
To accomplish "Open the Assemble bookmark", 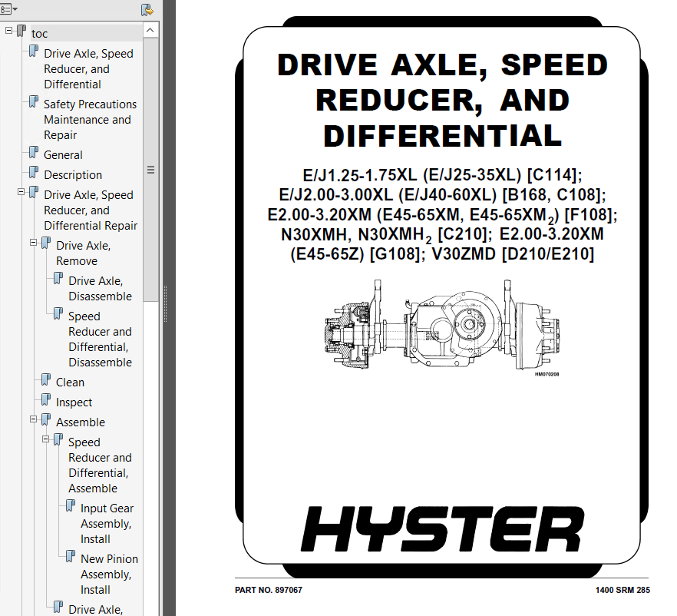I will pyautogui.click(x=81, y=422).
